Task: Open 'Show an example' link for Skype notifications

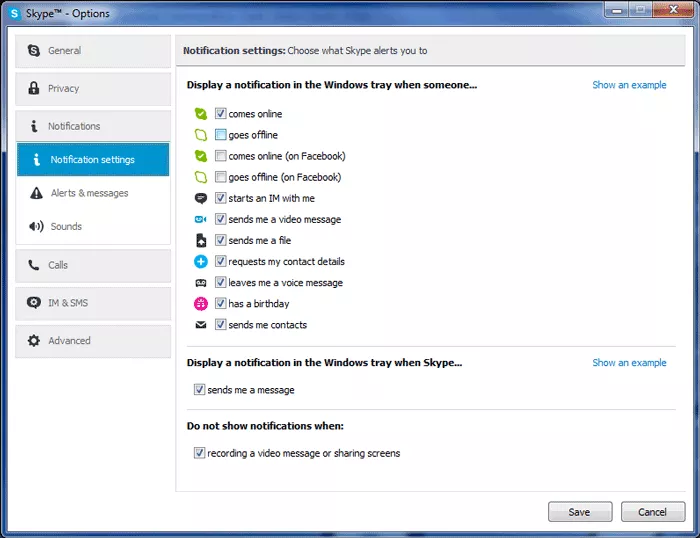Action: point(629,363)
